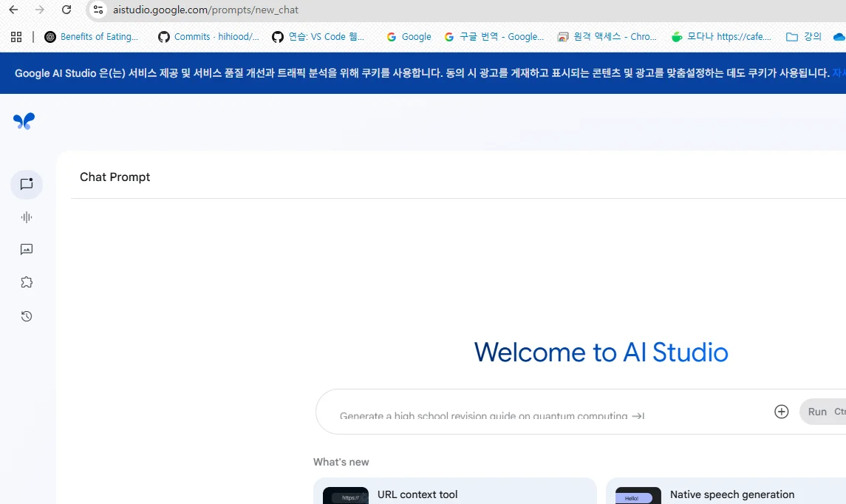The height and width of the screenshot is (504, 846).
Task: Open the Native speech generation card
Action: point(728,492)
